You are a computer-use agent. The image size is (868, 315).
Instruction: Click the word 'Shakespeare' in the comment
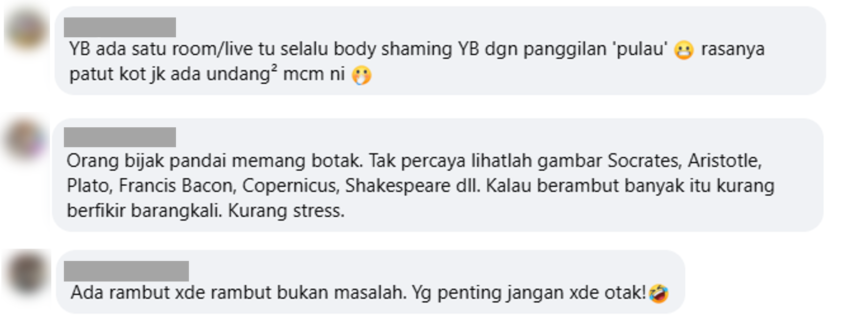click(398, 186)
